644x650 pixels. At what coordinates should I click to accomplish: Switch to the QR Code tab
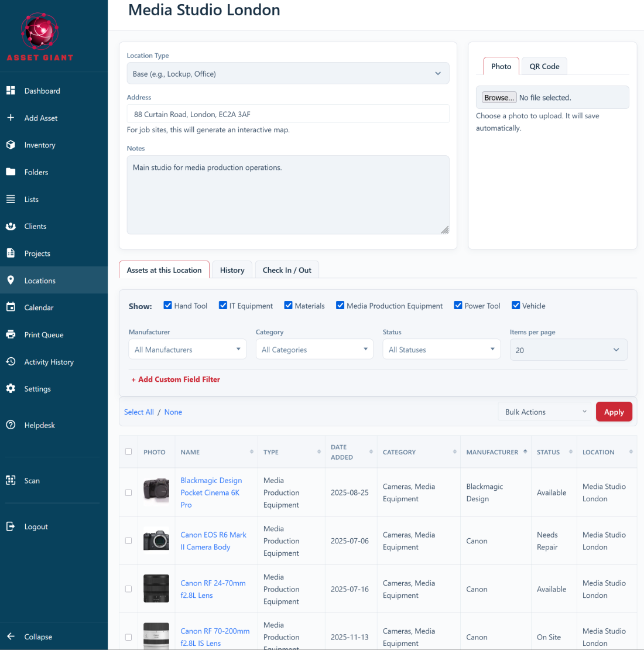544,66
